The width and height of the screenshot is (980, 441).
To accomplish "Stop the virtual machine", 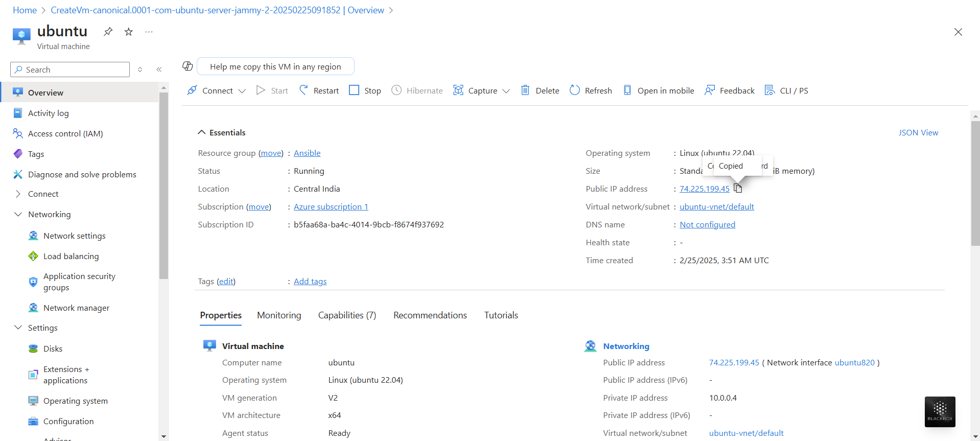I will (365, 90).
